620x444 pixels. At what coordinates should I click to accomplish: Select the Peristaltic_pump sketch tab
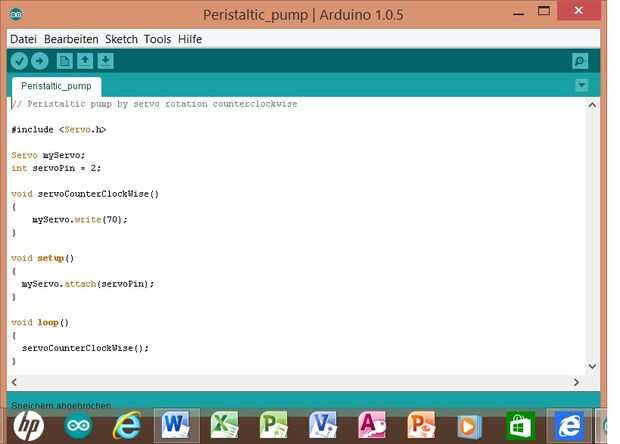tap(56, 86)
